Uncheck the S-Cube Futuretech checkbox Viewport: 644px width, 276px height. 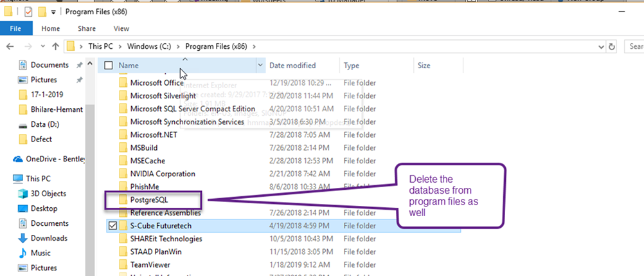point(112,226)
